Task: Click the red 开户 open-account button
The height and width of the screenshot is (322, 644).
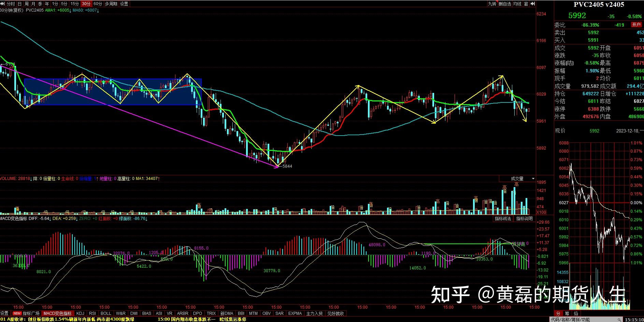Action: [636, 25]
